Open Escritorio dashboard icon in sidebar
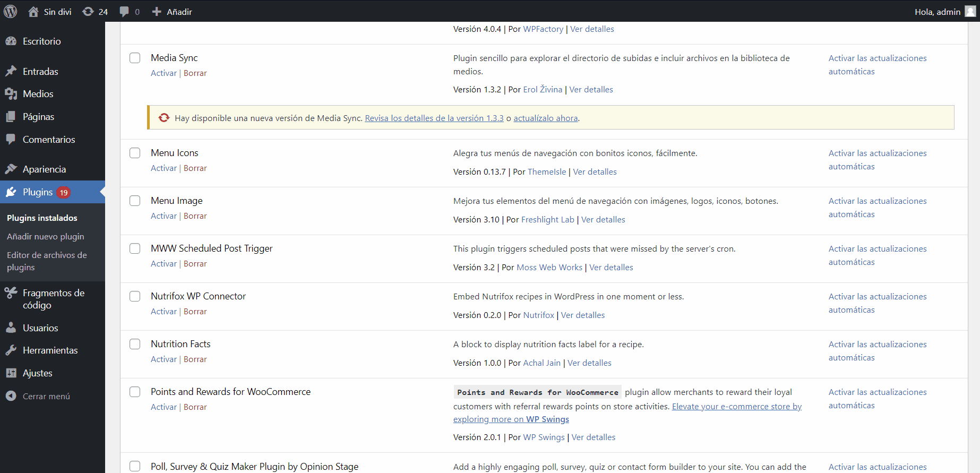Screen dimensions: 980x473 (x=11, y=41)
